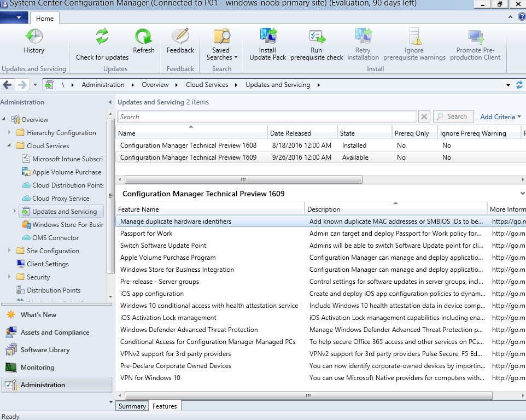Open Monitoring workspace
The height and width of the screenshot is (420, 526).
coord(30,367)
